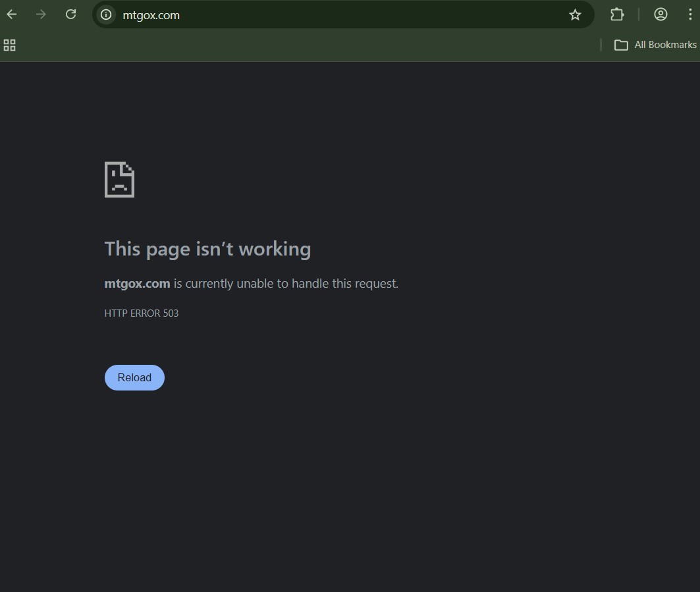Open Chrome's three-dot menu
The height and width of the screenshot is (592, 700).
click(689, 14)
